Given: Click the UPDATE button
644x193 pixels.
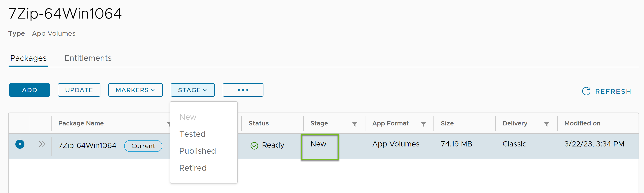Looking at the screenshot, I should pyautogui.click(x=79, y=90).
